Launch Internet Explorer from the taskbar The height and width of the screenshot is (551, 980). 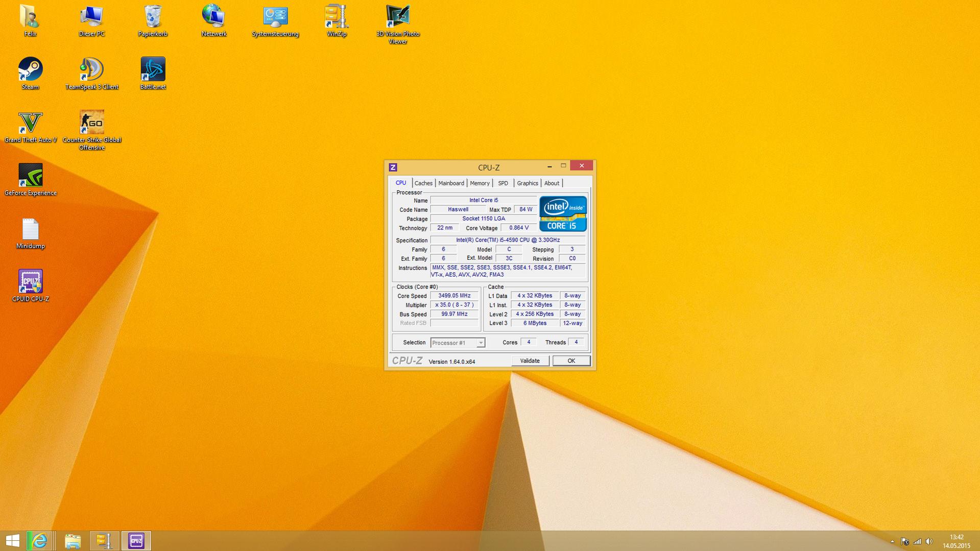click(x=39, y=541)
